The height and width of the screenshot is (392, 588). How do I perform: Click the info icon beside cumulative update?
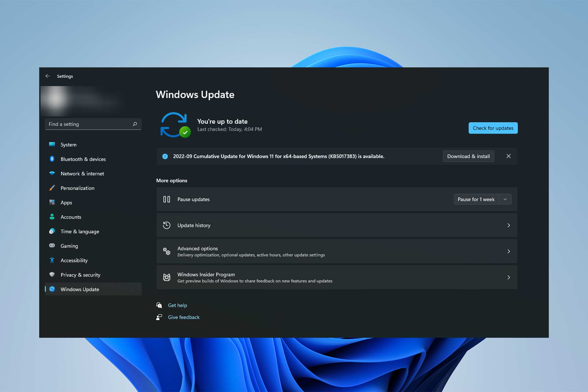click(x=165, y=156)
